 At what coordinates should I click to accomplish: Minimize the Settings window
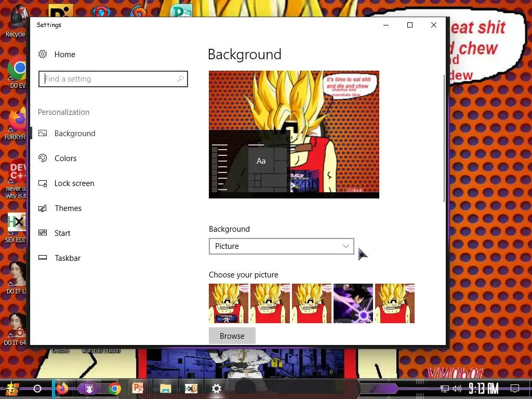(386, 25)
